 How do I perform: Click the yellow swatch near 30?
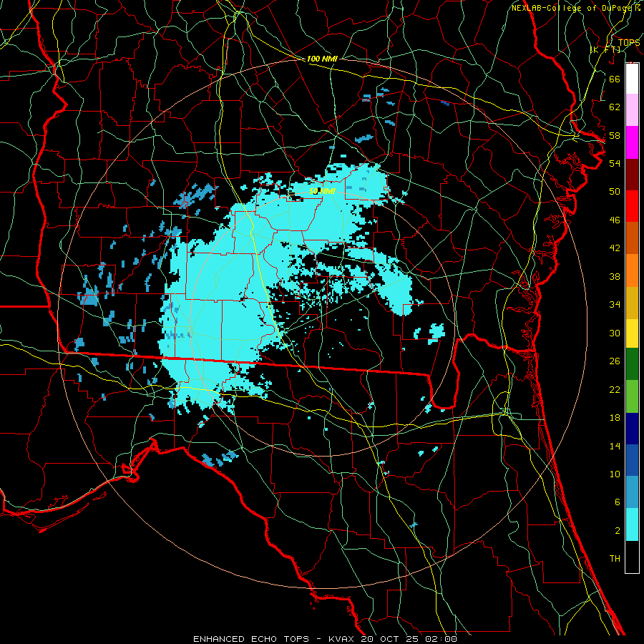632,333
